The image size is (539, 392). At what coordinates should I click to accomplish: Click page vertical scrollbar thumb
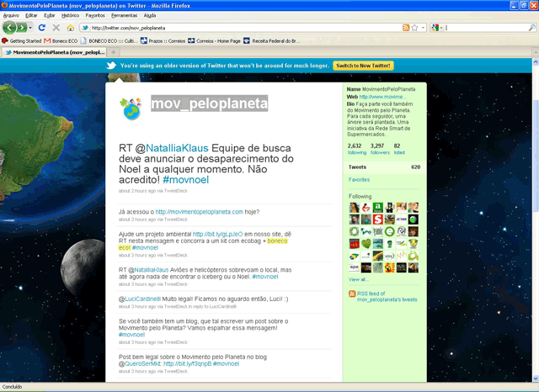(x=536, y=155)
